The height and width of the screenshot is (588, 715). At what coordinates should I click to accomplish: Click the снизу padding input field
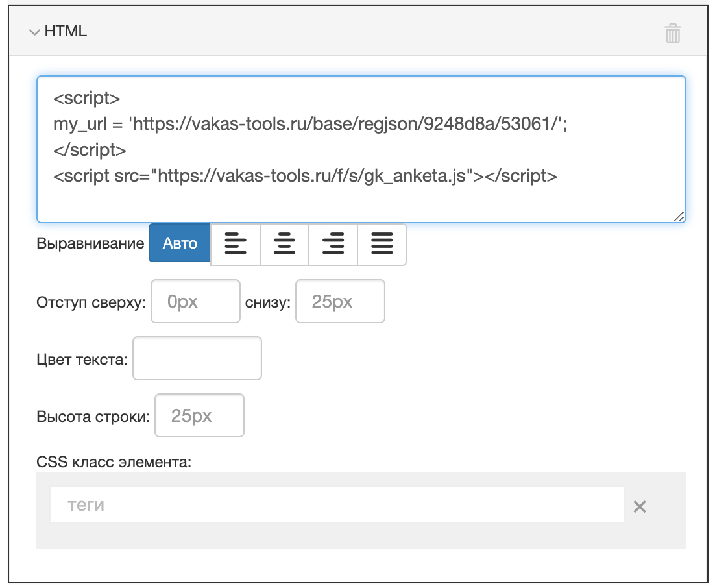[x=340, y=301]
